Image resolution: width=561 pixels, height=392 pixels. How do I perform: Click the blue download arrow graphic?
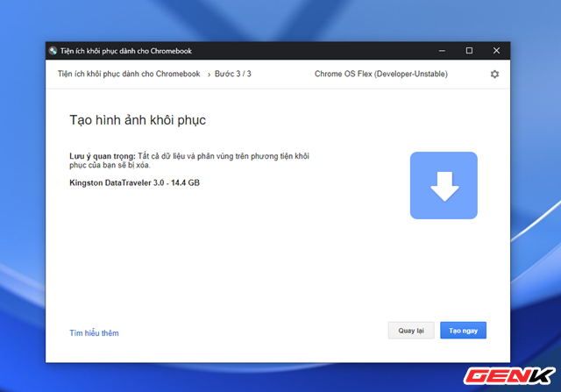pyautogui.click(x=444, y=185)
